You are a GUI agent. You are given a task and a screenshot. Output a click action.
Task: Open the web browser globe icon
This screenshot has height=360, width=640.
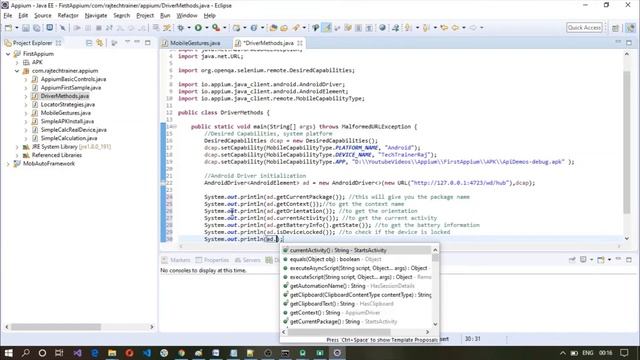(382, 28)
